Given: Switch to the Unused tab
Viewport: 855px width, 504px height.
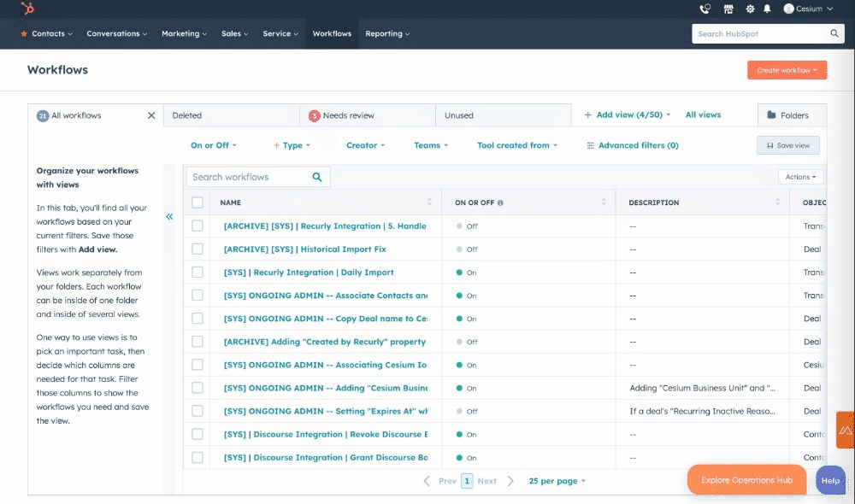Looking at the screenshot, I should [x=504, y=115].
